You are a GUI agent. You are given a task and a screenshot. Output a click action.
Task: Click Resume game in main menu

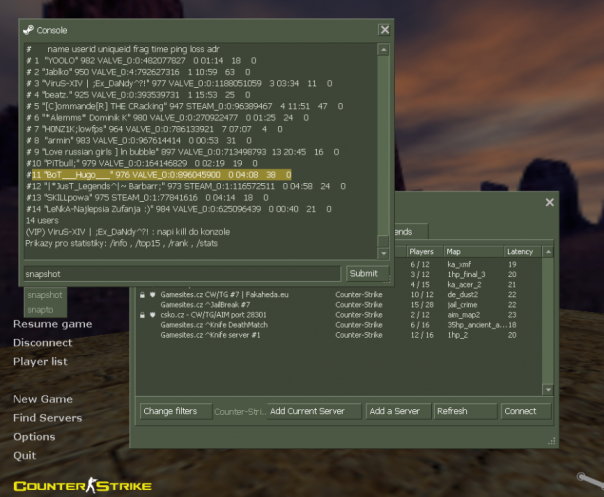52,324
